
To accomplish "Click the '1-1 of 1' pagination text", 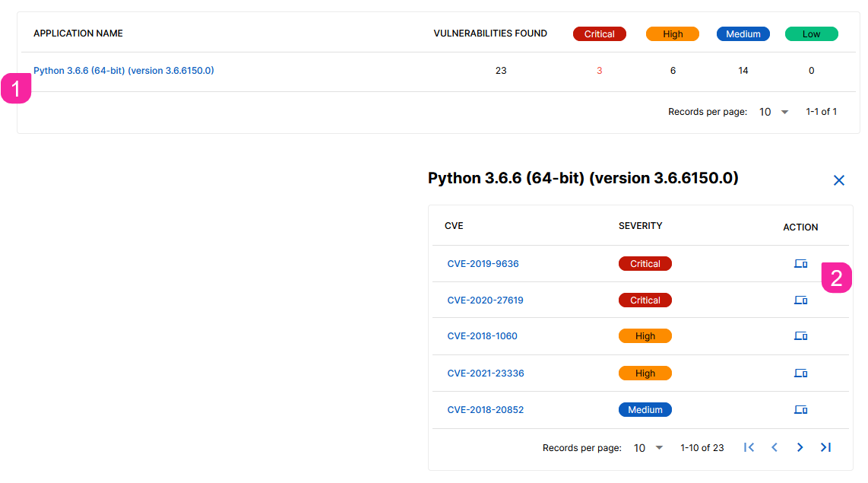I will [821, 112].
